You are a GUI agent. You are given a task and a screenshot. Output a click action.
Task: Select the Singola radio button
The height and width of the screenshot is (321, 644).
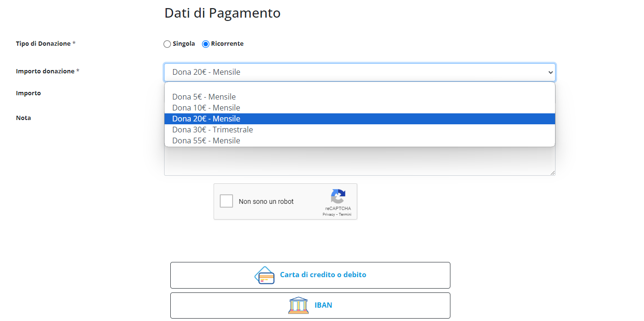pos(167,43)
